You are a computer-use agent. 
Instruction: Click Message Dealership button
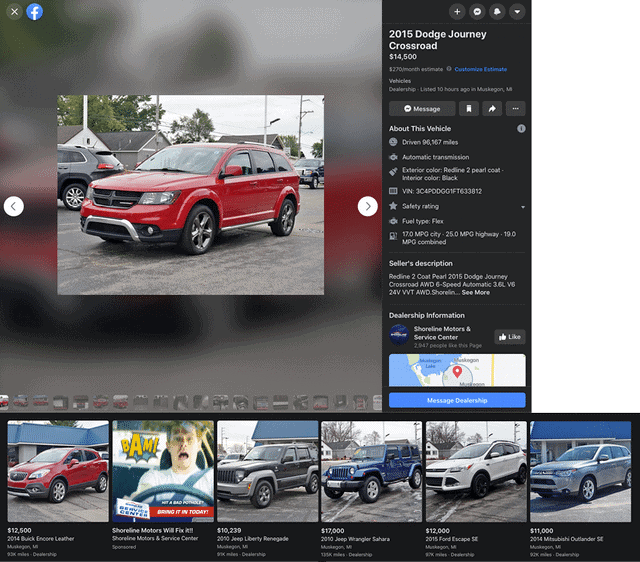tap(457, 400)
